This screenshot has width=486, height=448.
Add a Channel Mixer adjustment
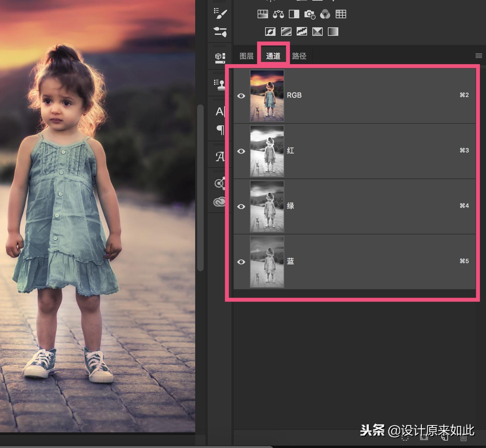(325, 14)
